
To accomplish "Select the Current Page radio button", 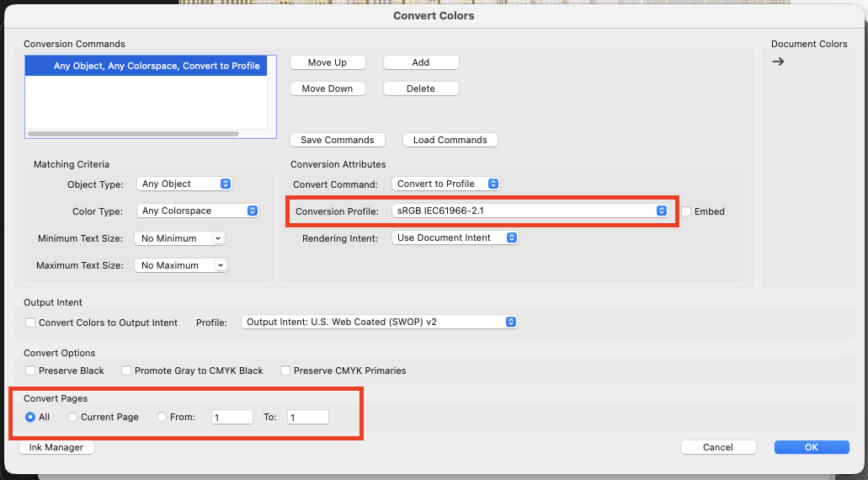I will pyautogui.click(x=72, y=417).
